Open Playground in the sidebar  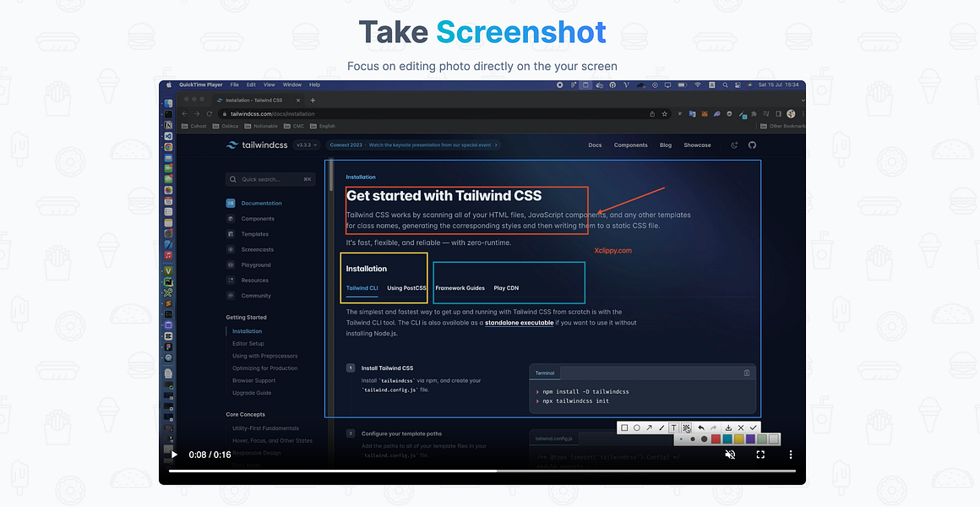pos(248,265)
